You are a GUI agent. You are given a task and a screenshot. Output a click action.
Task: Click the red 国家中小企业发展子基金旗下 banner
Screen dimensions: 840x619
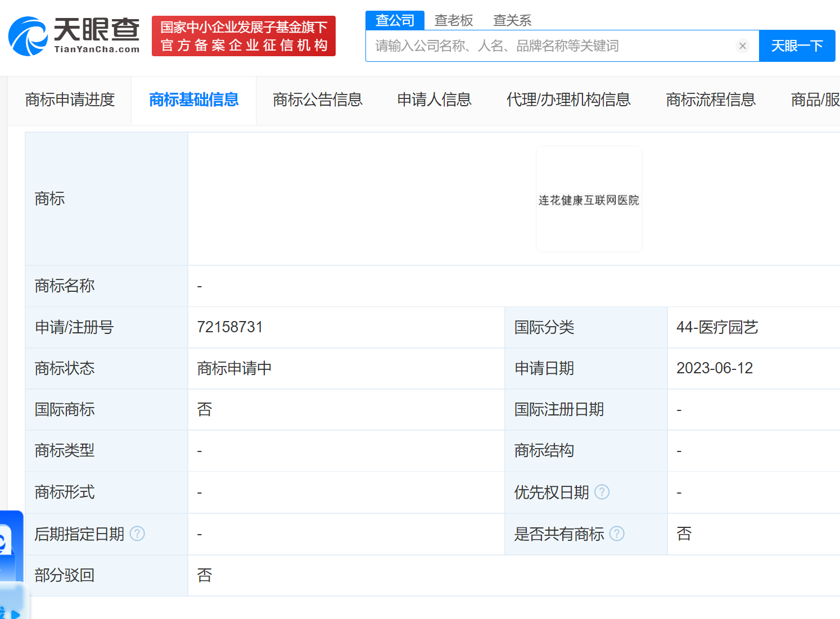click(243, 36)
